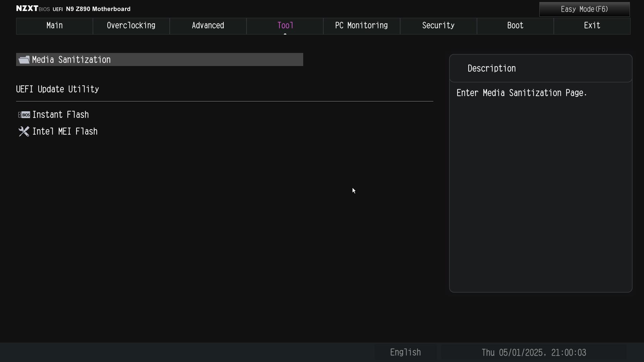Viewport: 644px width, 362px height.
Task: Click the NZXT logo at top left
Action: (x=27, y=9)
